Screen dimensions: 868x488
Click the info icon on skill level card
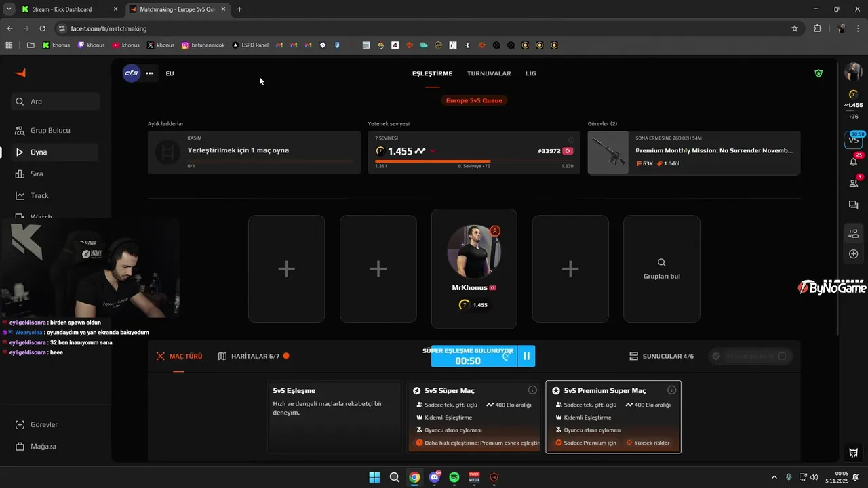coord(571,140)
